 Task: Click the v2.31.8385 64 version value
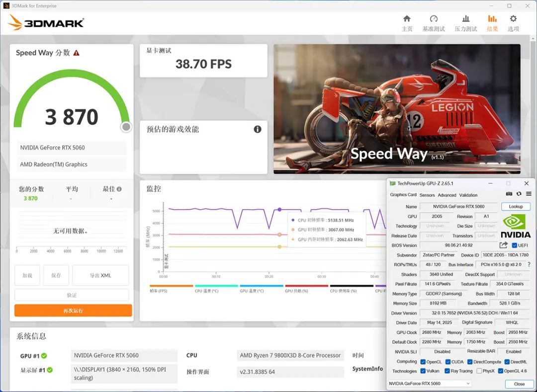(x=257, y=372)
